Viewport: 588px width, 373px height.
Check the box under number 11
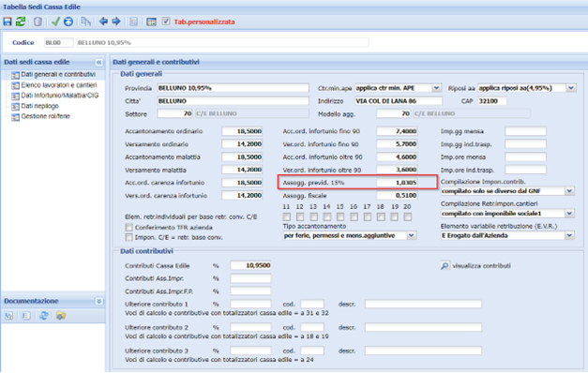tap(287, 216)
